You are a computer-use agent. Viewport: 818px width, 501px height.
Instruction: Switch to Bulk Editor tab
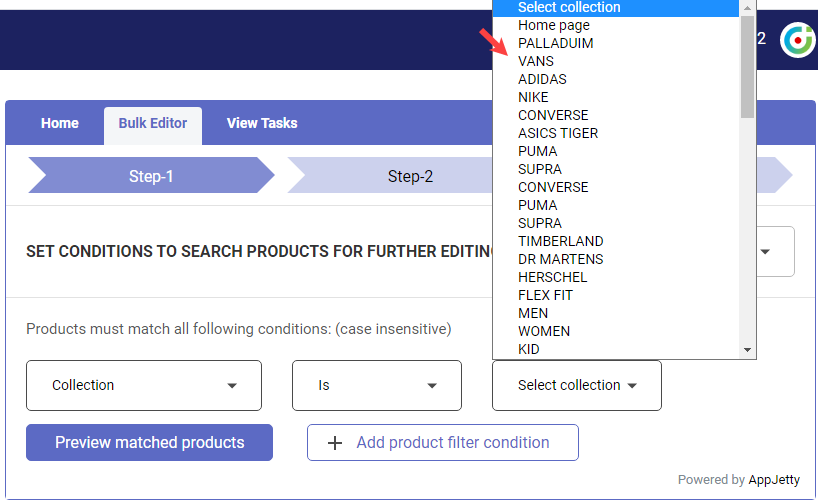pyautogui.click(x=153, y=123)
